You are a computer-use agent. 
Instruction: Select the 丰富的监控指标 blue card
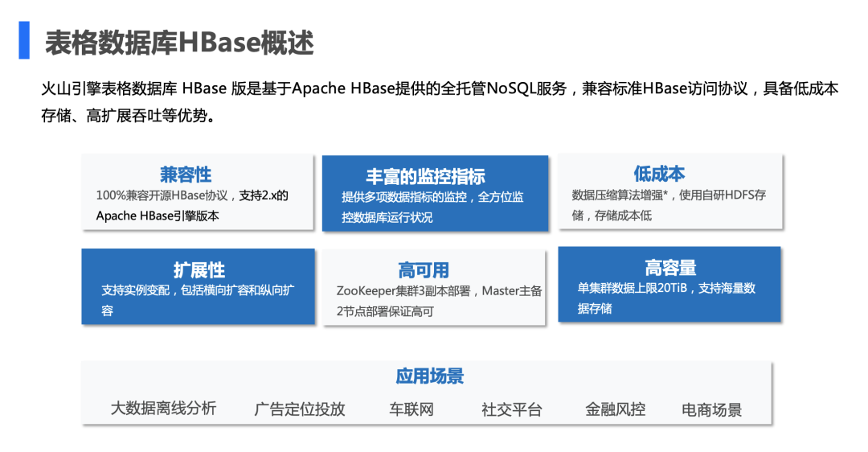[435, 193]
